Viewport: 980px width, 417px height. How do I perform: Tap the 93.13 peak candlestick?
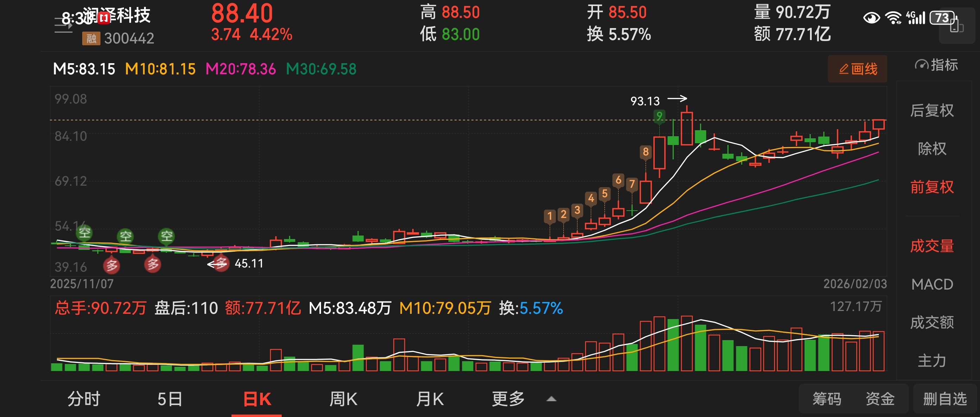click(x=686, y=128)
